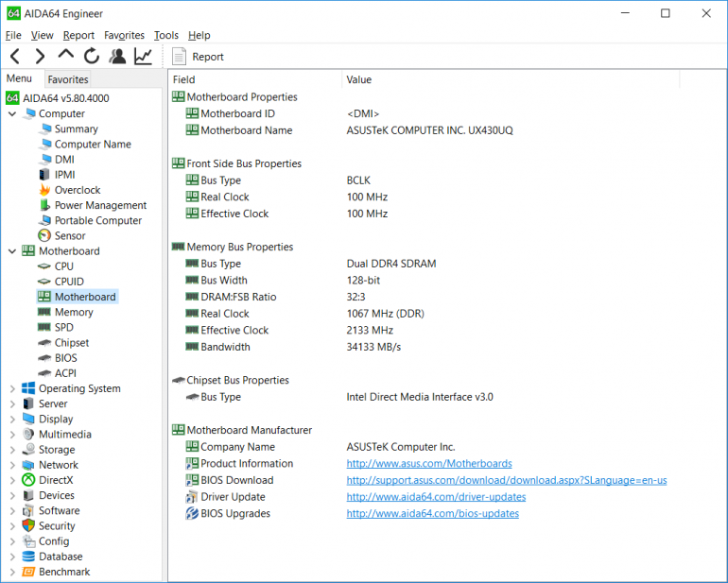
Task: Click the Storage drive icon
Action: point(28,450)
